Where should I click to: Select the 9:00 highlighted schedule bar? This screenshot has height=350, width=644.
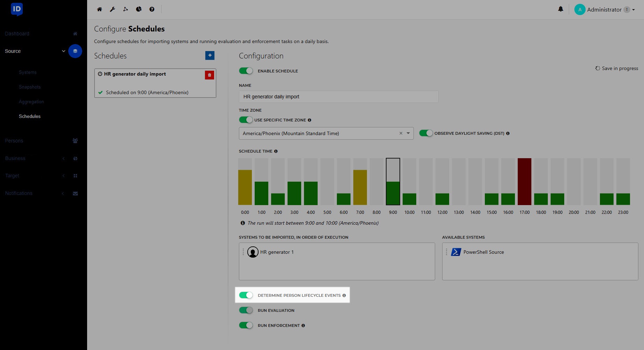coord(393,182)
